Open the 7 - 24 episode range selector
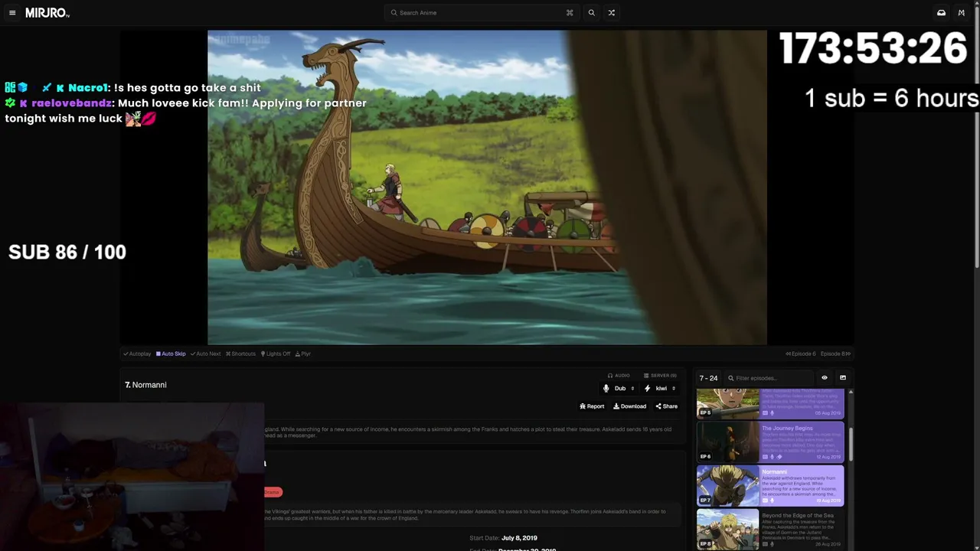 click(708, 378)
